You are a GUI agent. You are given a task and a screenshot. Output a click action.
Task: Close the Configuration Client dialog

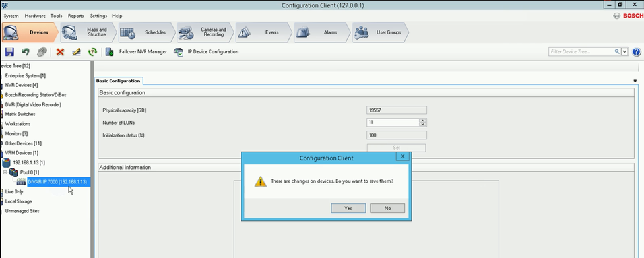(x=403, y=156)
